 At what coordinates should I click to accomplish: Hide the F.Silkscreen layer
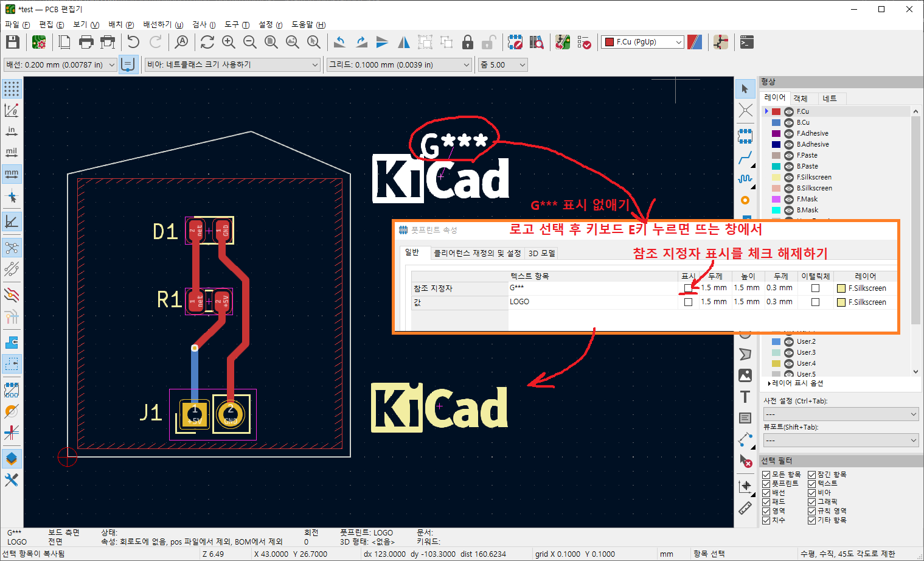(x=789, y=178)
